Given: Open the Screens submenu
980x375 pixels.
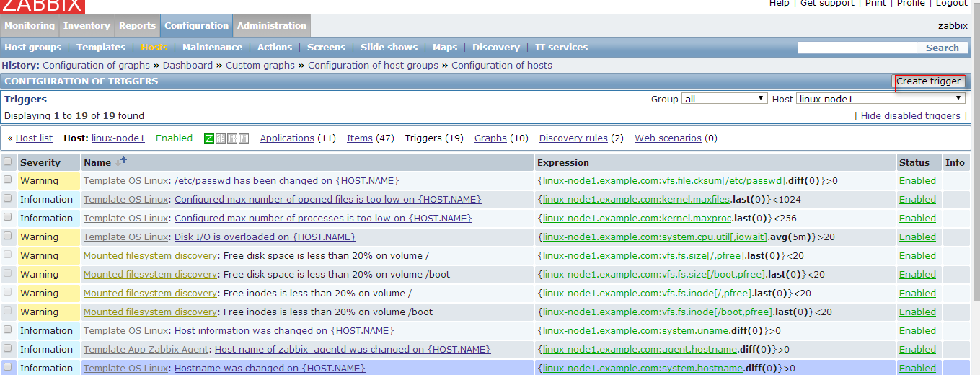Looking at the screenshot, I should click(326, 48).
